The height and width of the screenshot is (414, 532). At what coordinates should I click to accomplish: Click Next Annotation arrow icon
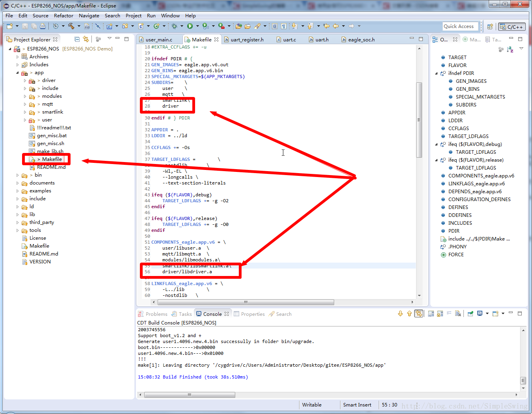(x=294, y=26)
